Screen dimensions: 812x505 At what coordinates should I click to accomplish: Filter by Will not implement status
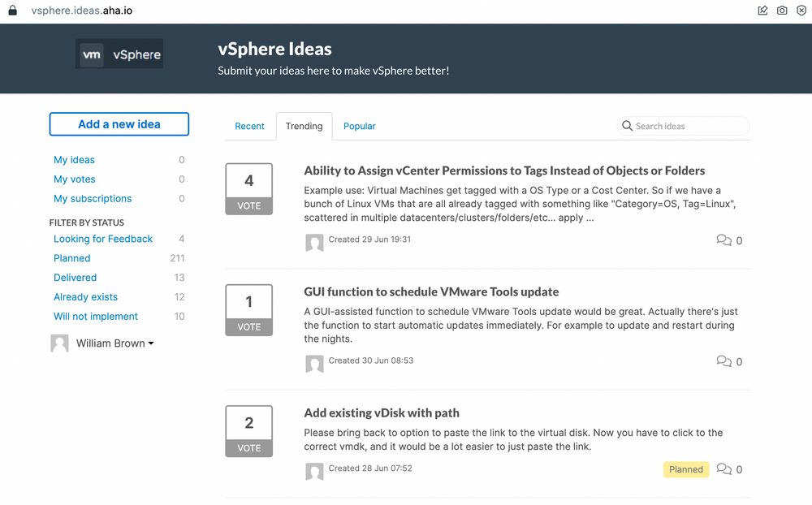pyautogui.click(x=96, y=317)
